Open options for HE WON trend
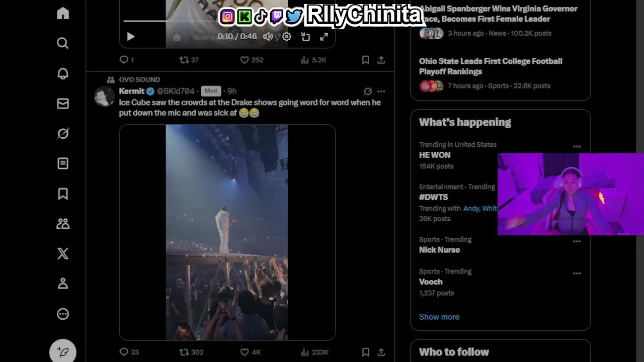 point(577,147)
